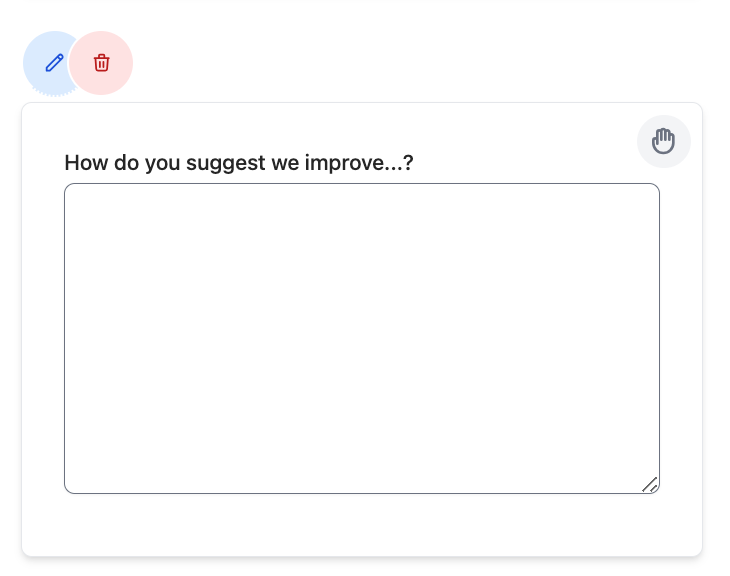The height and width of the screenshot is (576, 730).
Task: Focus the empty feedback response box
Action: (x=362, y=339)
